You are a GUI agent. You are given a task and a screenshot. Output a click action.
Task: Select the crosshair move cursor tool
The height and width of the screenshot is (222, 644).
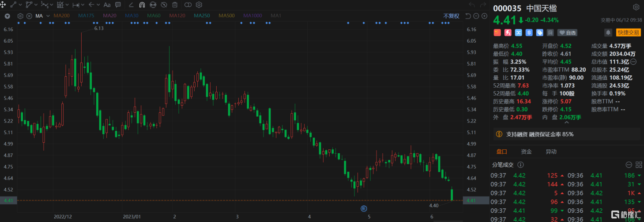click(x=3, y=5)
